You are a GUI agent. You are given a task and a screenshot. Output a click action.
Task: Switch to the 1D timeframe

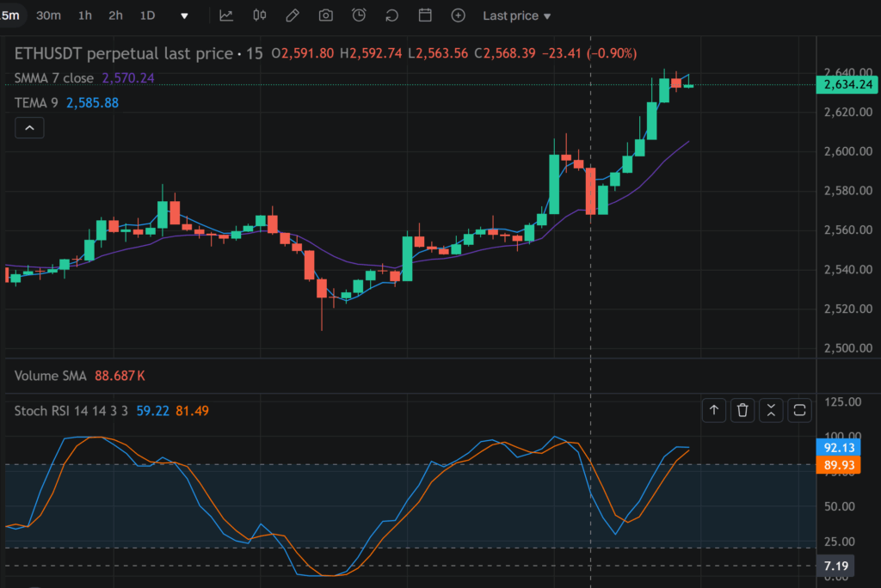tap(146, 15)
